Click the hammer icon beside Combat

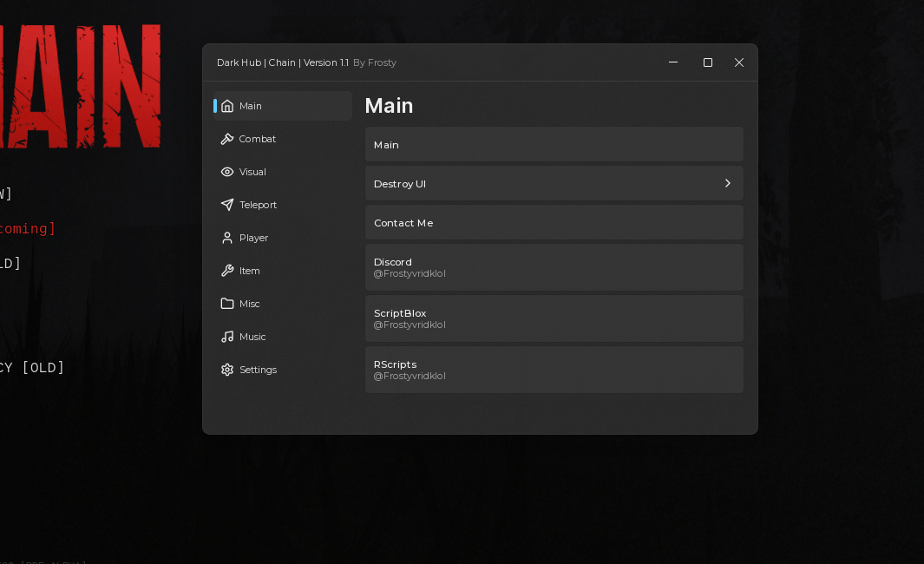226,139
